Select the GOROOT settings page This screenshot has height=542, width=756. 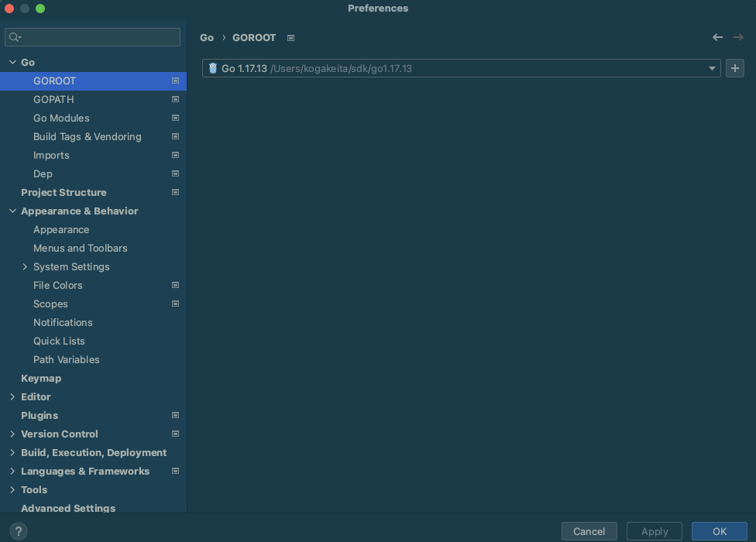93,81
